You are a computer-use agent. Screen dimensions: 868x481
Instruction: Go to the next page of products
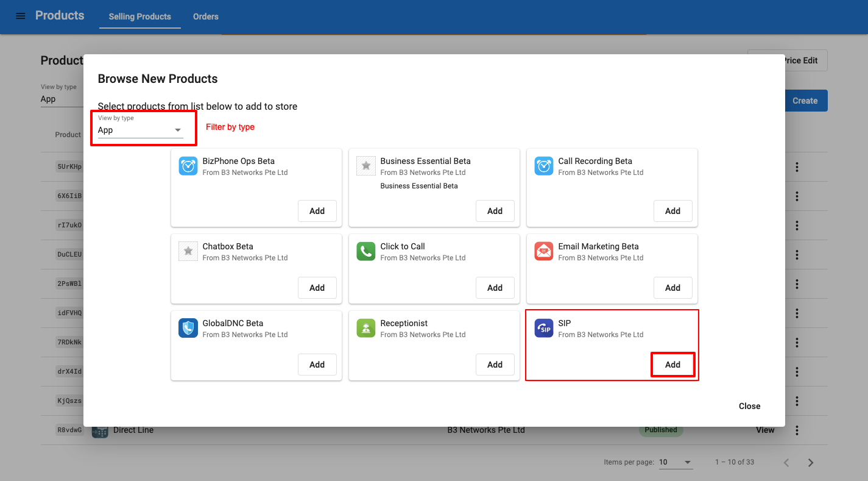tap(811, 463)
